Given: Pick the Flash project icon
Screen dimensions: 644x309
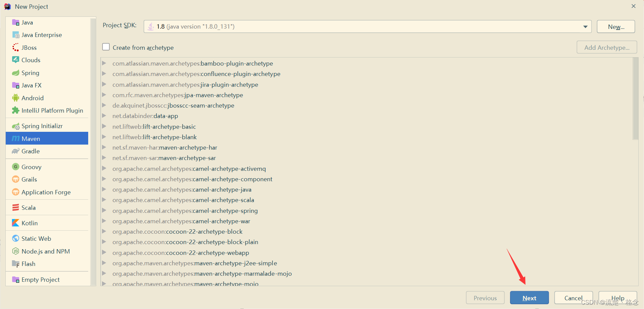Looking at the screenshot, I should coord(15,264).
